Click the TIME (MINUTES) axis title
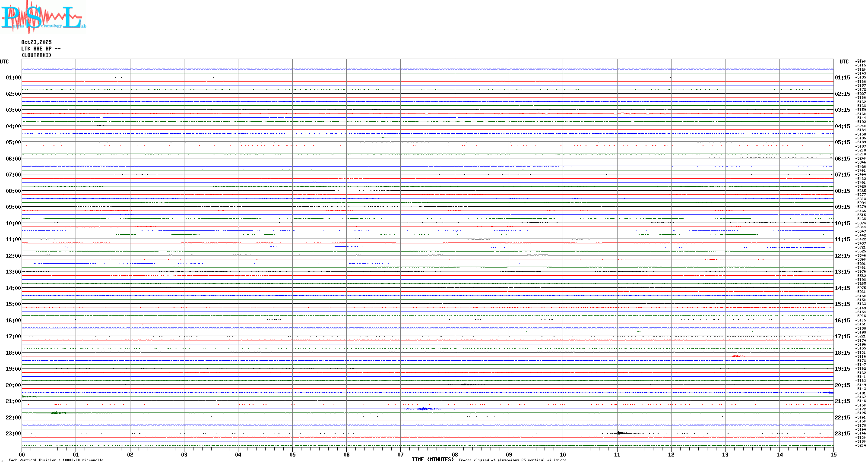 click(x=432, y=460)
